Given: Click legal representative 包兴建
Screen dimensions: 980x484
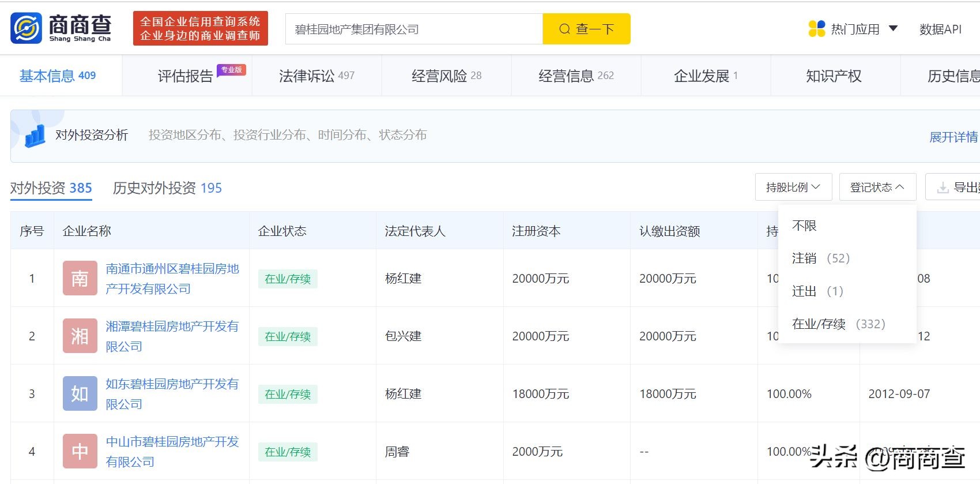Looking at the screenshot, I should [x=403, y=336].
